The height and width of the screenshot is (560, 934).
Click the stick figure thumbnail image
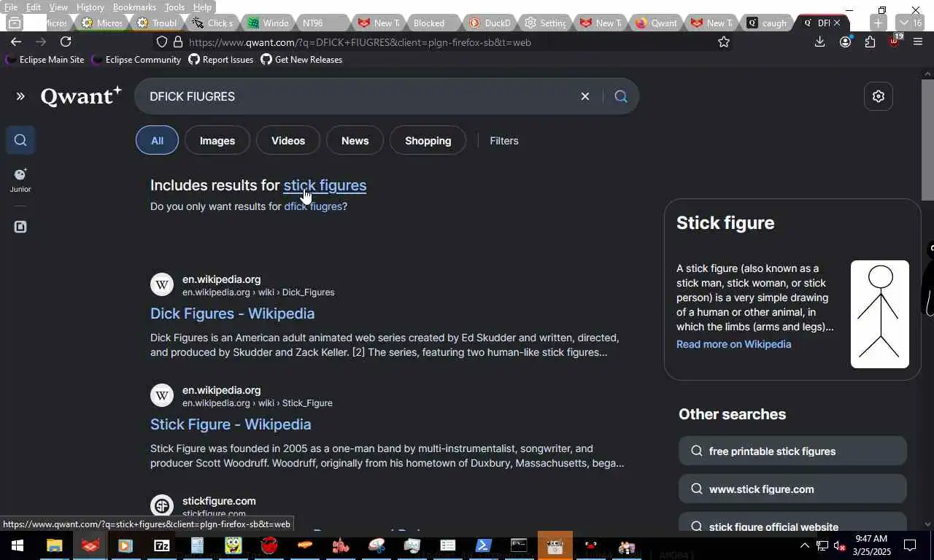click(880, 314)
